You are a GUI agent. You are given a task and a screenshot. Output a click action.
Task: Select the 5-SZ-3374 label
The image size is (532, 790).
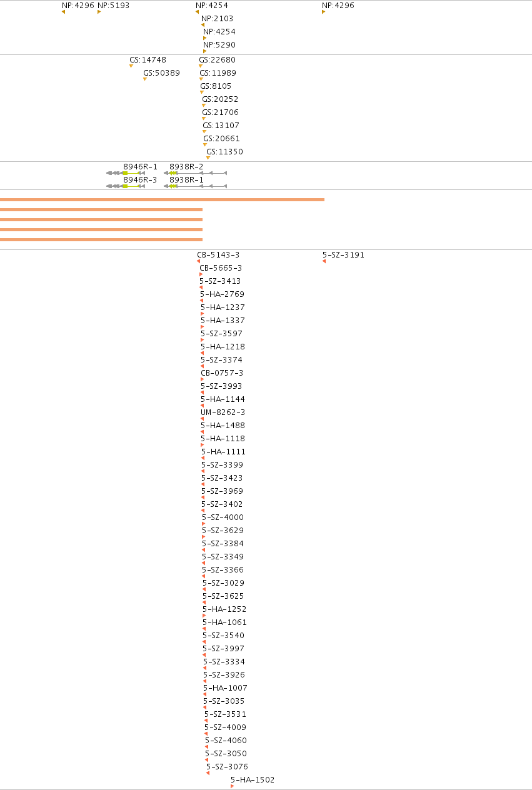tap(222, 359)
